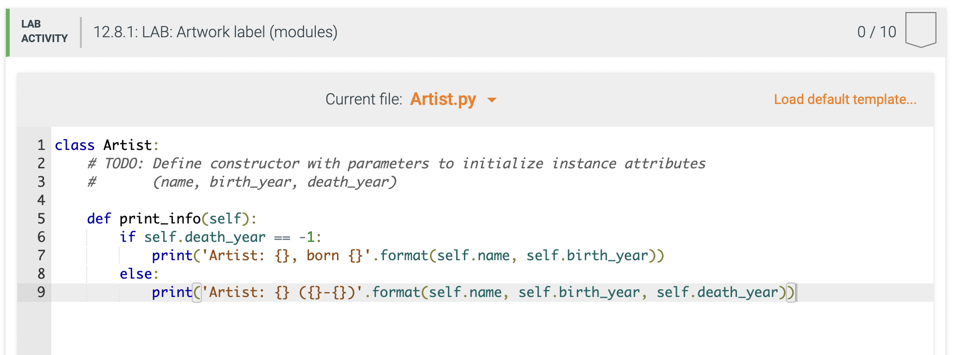Click the TODO Define constructor comment line
The width and height of the screenshot is (980, 355).
396,163
